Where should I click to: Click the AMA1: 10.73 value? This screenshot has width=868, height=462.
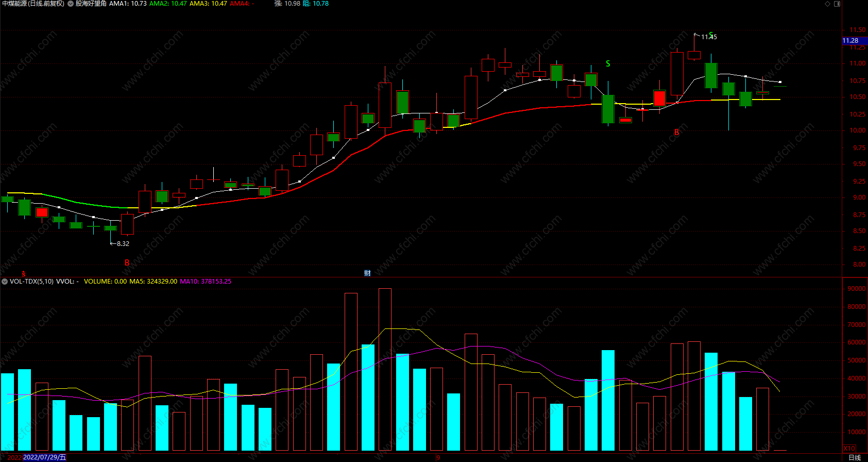tap(128, 4)
